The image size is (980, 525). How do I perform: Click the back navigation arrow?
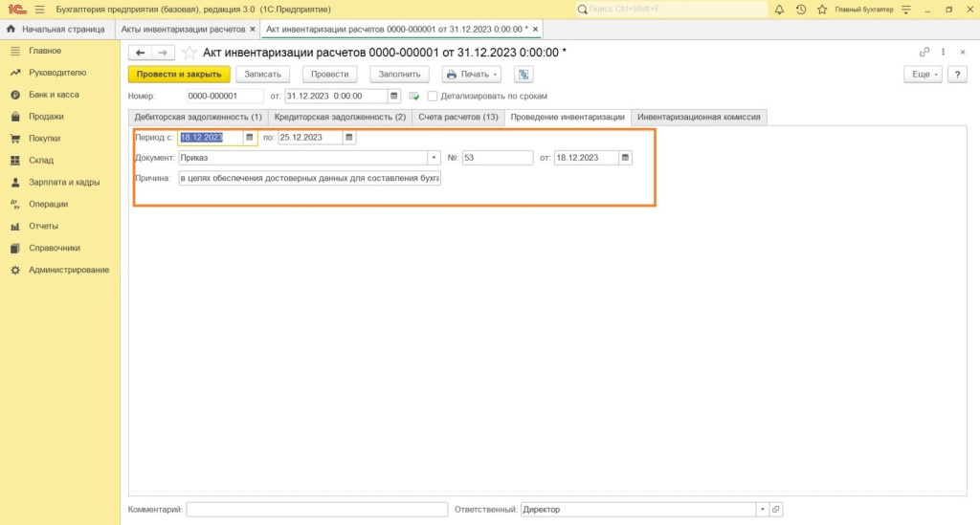[x=140, y=53]
